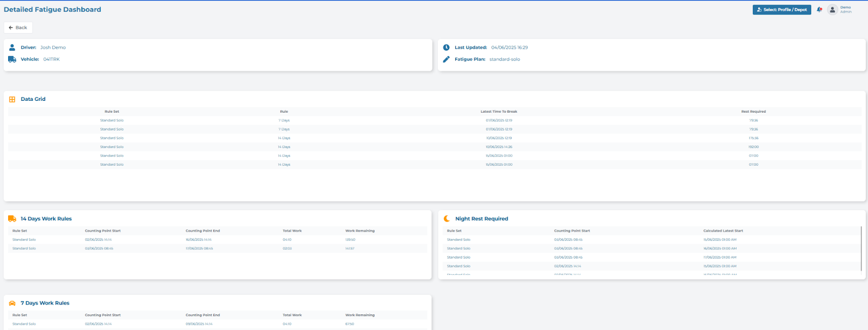The height and width of the screenshot is (330, 868).
Task: Click the 175:36 rest required cell
Action: 754,138
